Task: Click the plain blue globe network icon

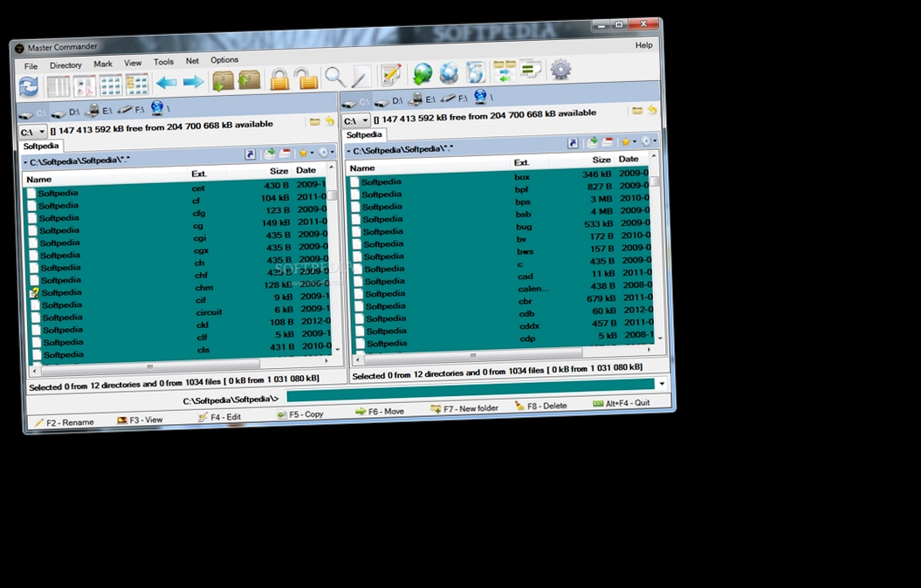Action: [448, 72]
